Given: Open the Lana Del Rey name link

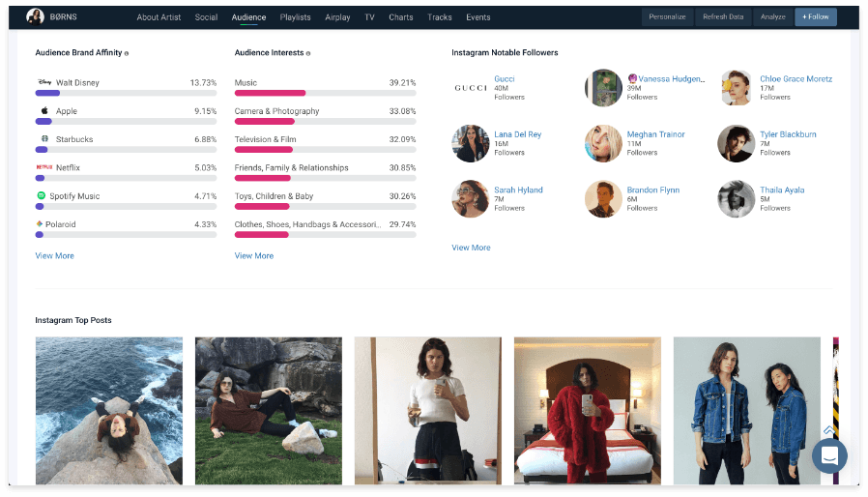Looking at the screenshot, I should (517, 134).
